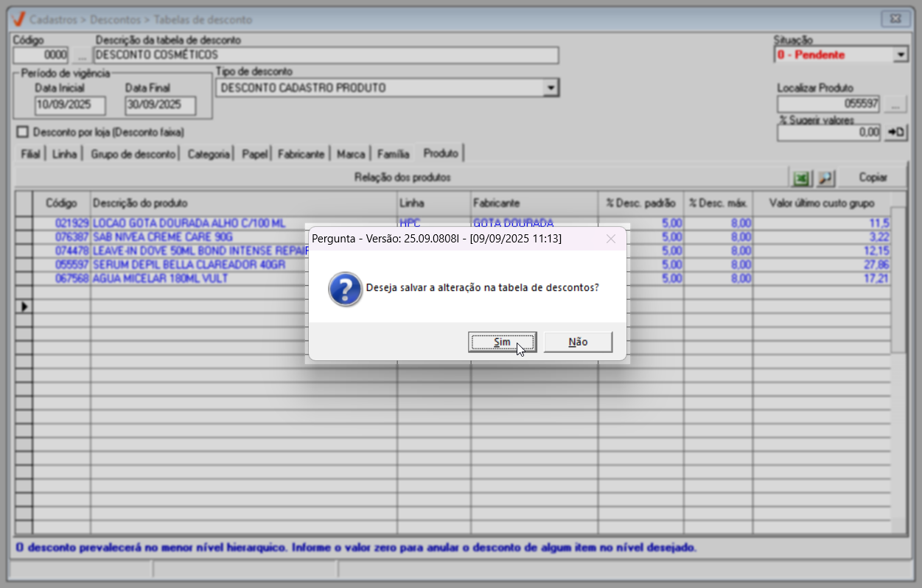The height and width of the screenshot is (588, 922).
Task: Click the Copiar button
Action: point(873,178)
